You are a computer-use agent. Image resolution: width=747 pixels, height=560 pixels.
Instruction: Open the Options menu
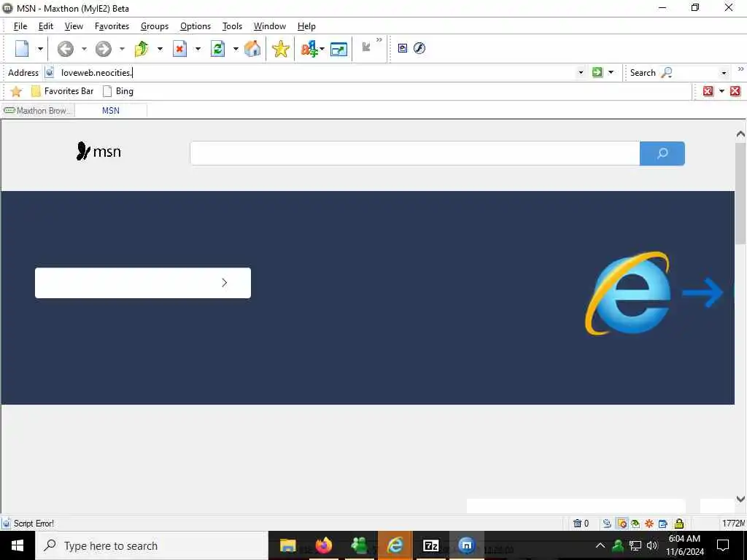pyautogui.click(x=196, y=26)
